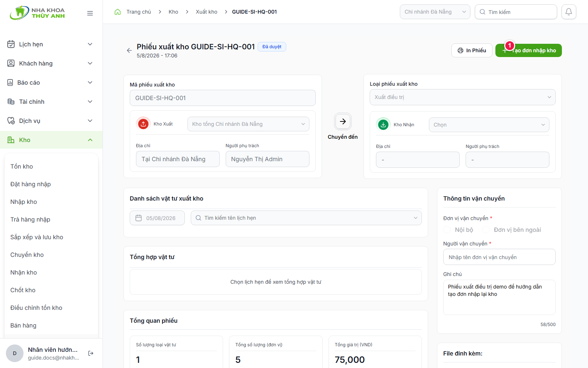
Task: Click the Báo cáo chart icon
Action: click(x=10, y=82)
